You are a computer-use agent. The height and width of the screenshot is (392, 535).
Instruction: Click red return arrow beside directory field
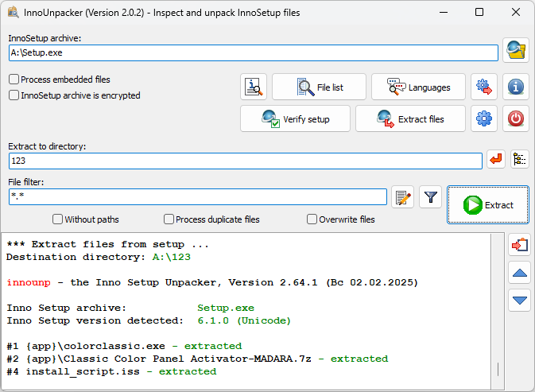tap(496, 159)
